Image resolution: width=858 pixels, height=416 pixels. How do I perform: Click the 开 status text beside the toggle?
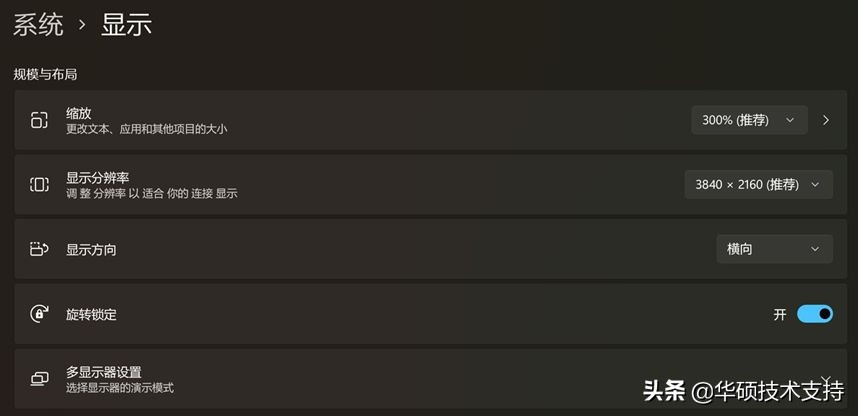pyautogui.click(x=780, y=314)
